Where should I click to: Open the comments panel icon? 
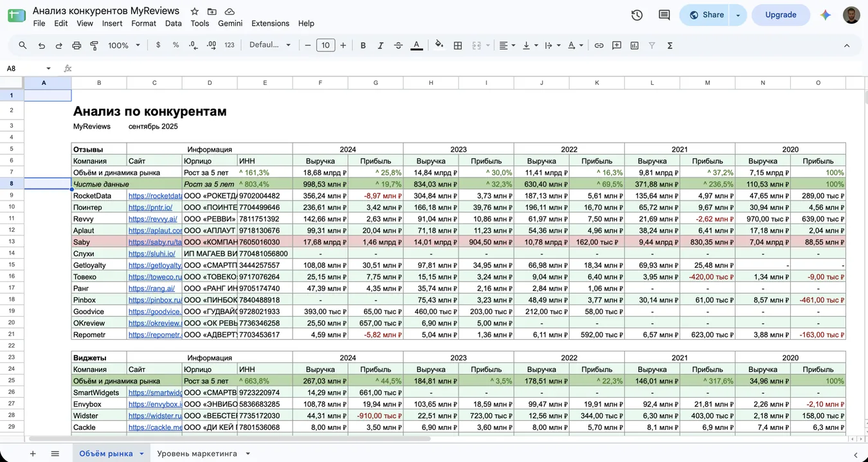[664, 15]
